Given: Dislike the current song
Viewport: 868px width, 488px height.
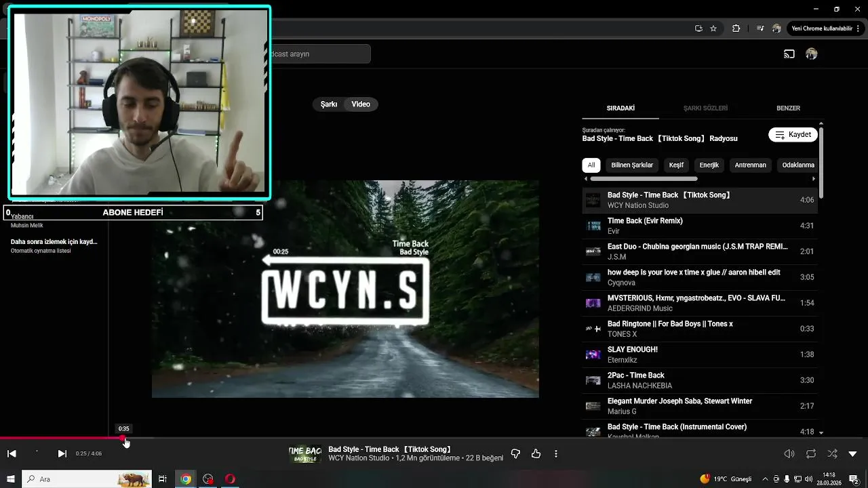Looking at the screenshot, I should tap(515, 453).
